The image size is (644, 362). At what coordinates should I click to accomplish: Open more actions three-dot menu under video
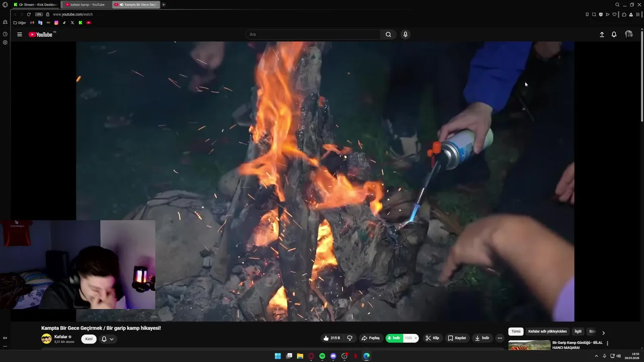[500, 338]
